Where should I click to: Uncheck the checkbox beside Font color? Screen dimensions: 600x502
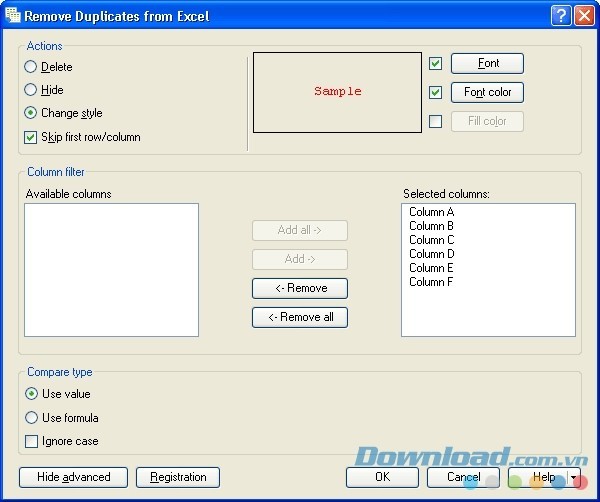pos(435,93)
